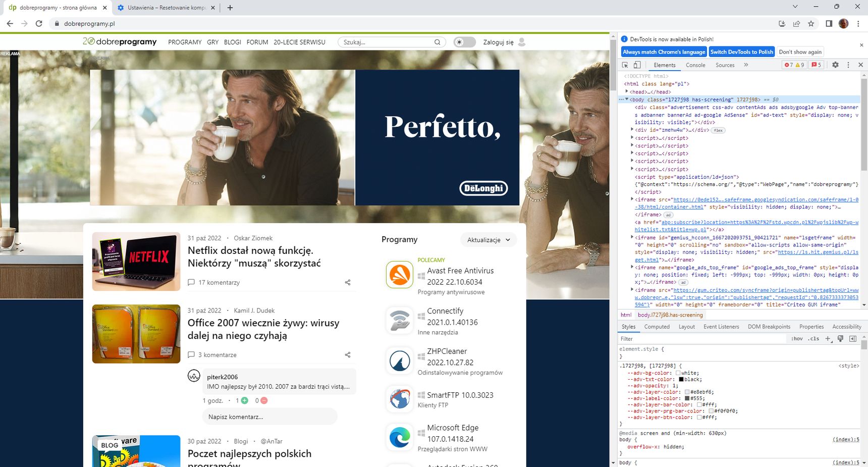Click the #555 swatch for --adv-label-color
Image resolution: width=868 pixels, height=467 pixels.
pos(687,398)
